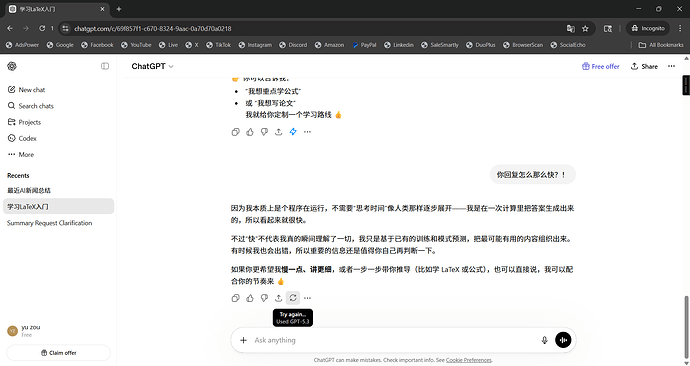Open the Chrome three-dot menu
Screen dimensions: 690x366
680,29
